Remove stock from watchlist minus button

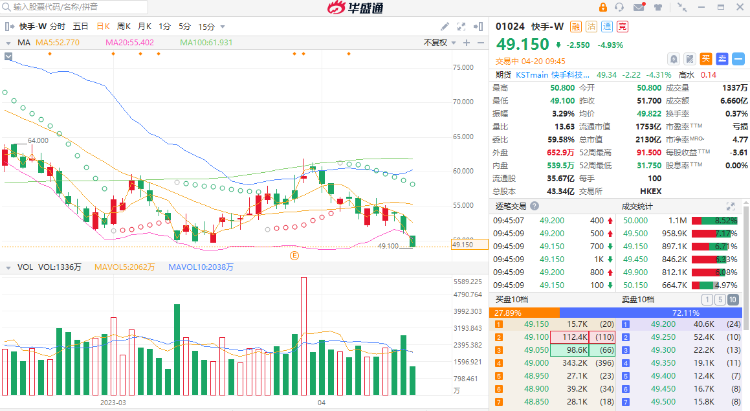(x=739, y=59)
